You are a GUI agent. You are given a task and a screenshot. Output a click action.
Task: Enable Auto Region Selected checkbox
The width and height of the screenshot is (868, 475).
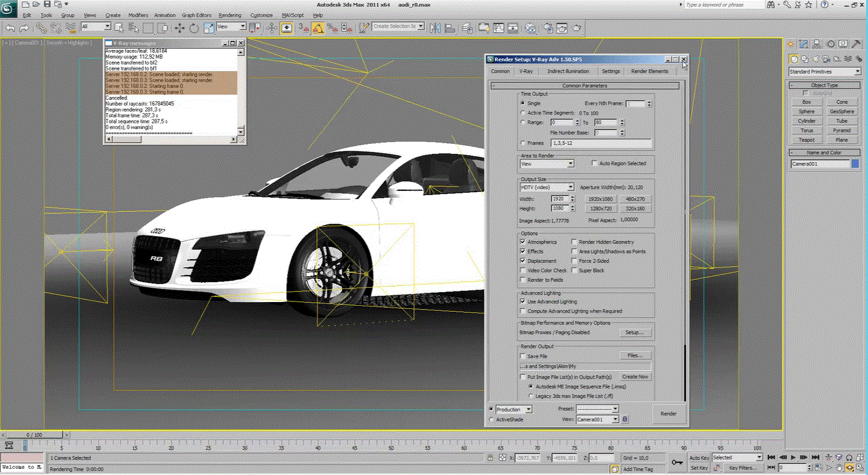click(595, 164)
